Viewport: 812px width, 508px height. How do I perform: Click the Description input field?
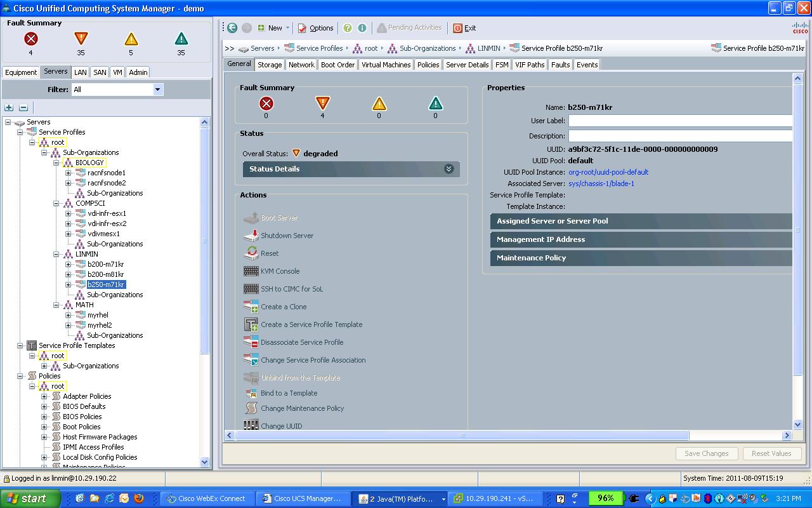point(681,136)
